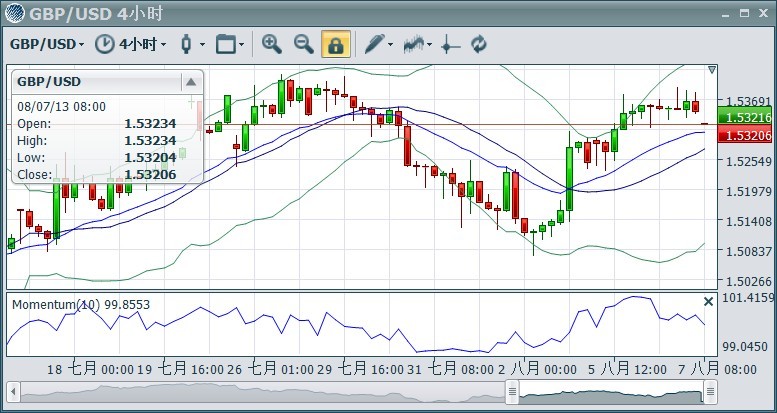Expand the window layout dropdown arrow
This screenshot has height=413, width=777.
pyautogui.click(x=241, y=45)
